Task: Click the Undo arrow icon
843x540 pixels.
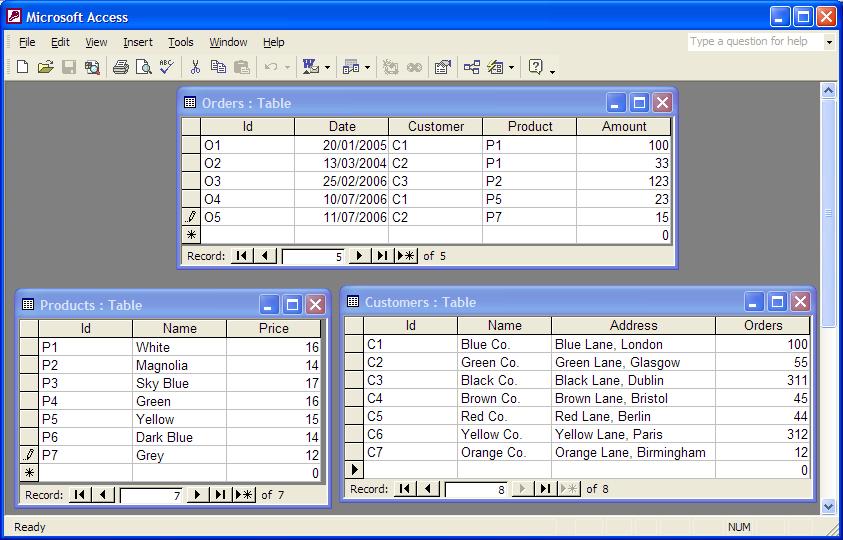Action: click(x=271, y=67)
